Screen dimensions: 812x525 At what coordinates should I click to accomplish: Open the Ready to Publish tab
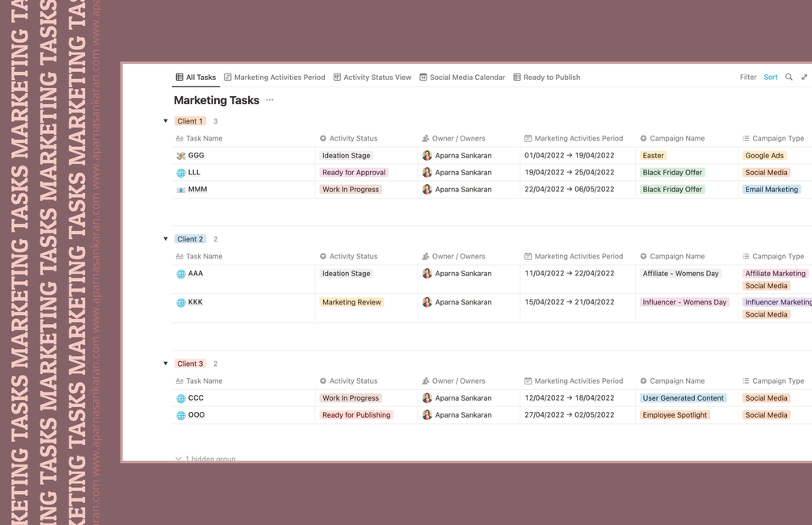pos(547,78)
